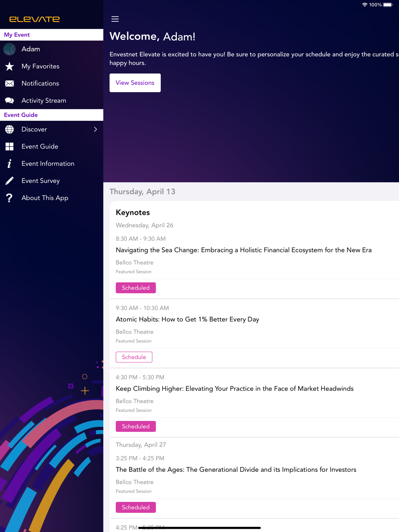Viewport: 399px width, 532px height.
Task: Toggle Scheduled for Battle of the Ages session
Action: click(x=136, y=507)
